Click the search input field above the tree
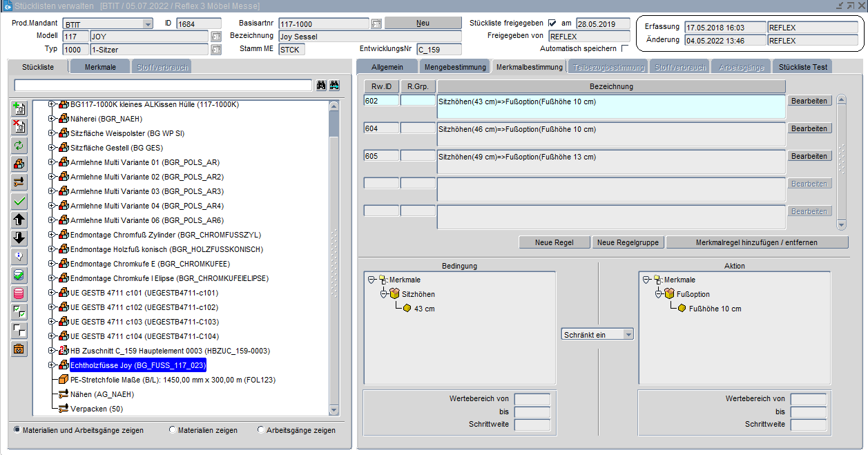 coord(163,86)
